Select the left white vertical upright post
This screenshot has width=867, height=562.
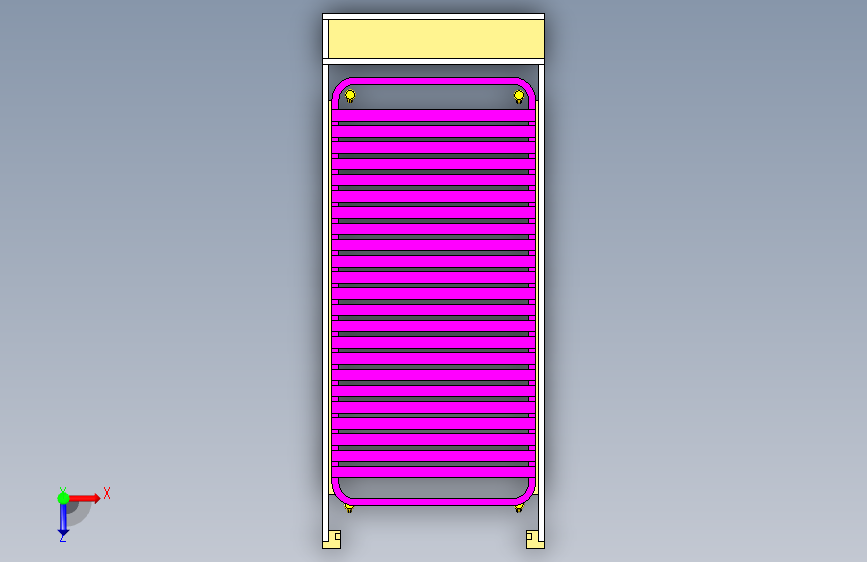click(326, 304)
